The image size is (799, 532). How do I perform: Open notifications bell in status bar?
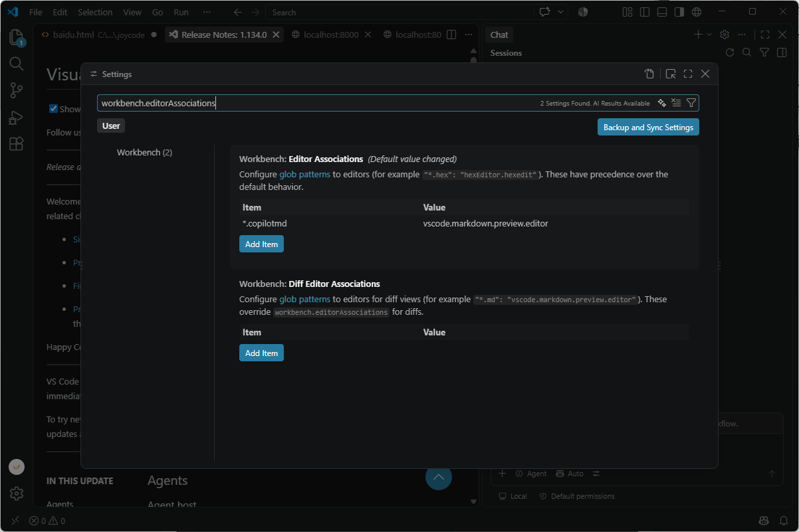tap(785, 521)
